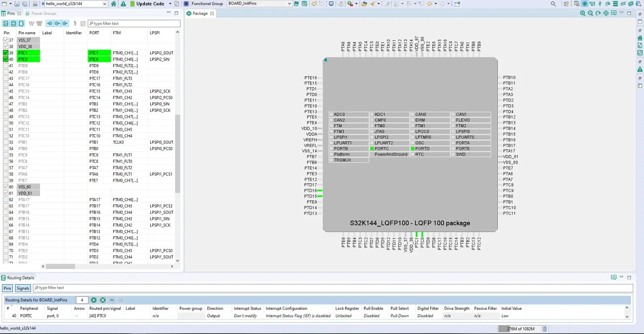The image size is (644, 334).
Task: Open the hello_world_s32k144 project dropdown
Action: [x=105, y=4]
